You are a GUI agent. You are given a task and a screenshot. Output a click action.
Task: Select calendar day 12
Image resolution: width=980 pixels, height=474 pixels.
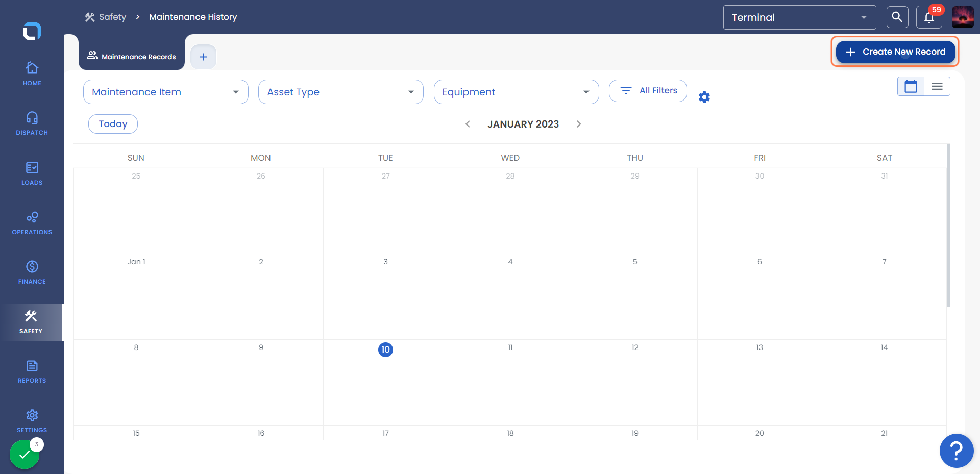click(635, 382)
